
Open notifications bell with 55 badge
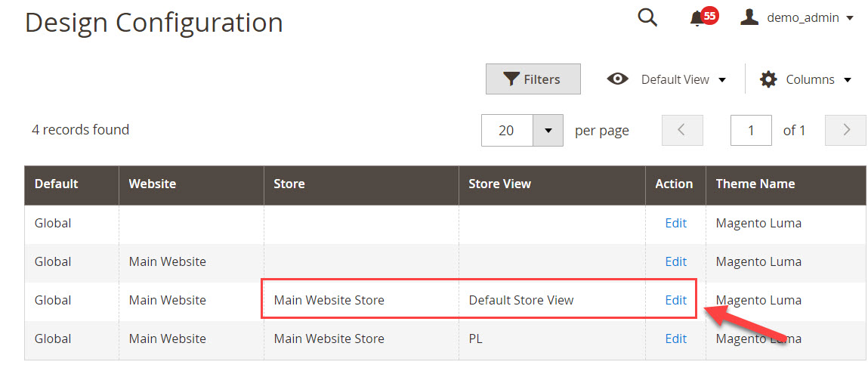click(703, 17)
